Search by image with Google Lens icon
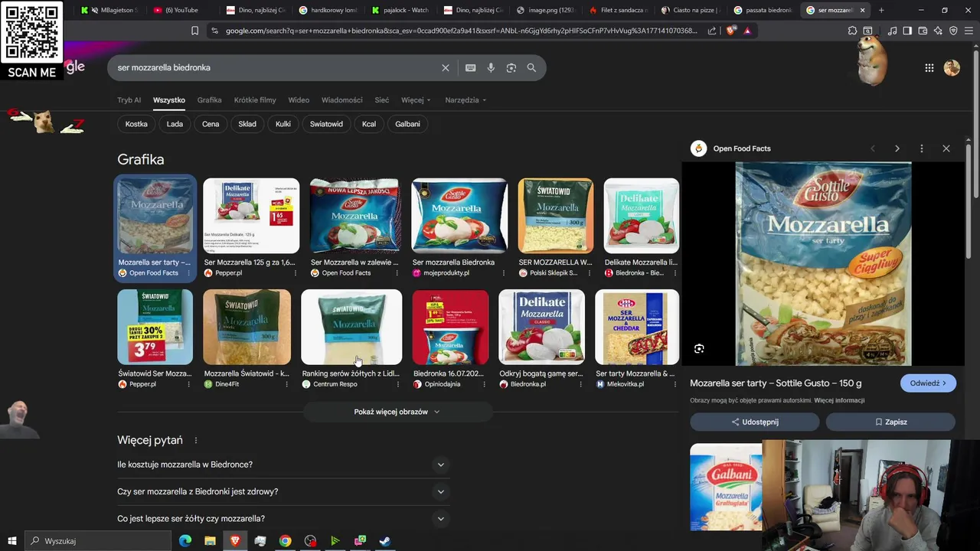The image size is (980, 551). point(511,67)
